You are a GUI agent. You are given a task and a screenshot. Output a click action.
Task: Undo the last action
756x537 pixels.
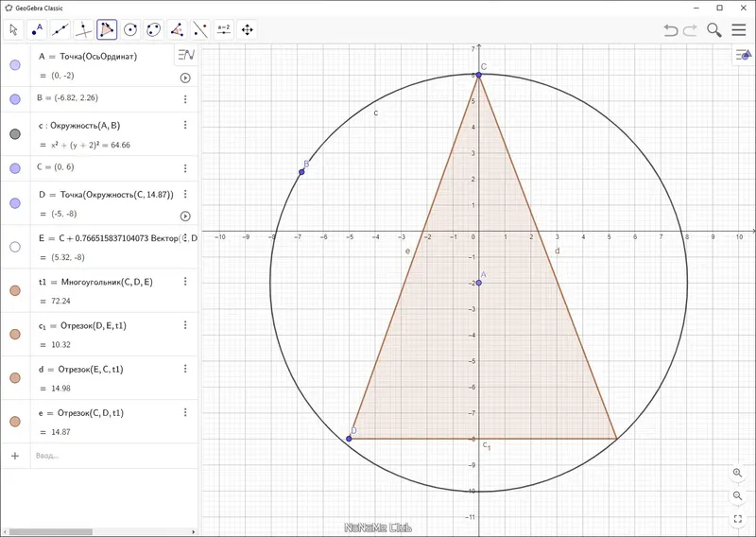670,30
